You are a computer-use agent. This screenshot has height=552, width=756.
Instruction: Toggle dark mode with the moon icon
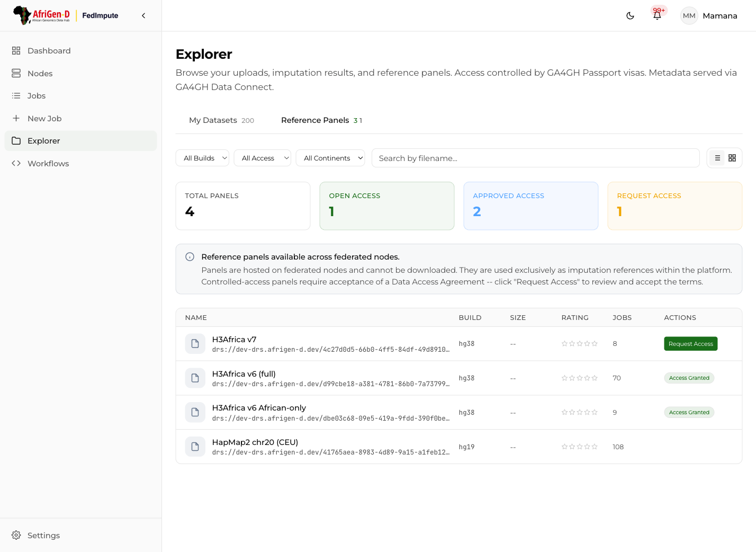click(630, 16)
